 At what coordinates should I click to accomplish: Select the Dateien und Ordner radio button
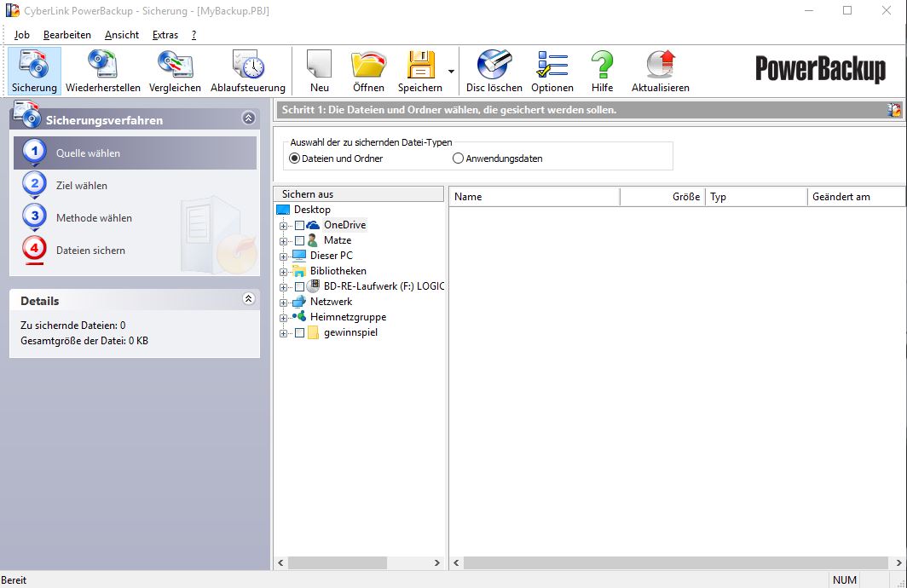(294, 159)
